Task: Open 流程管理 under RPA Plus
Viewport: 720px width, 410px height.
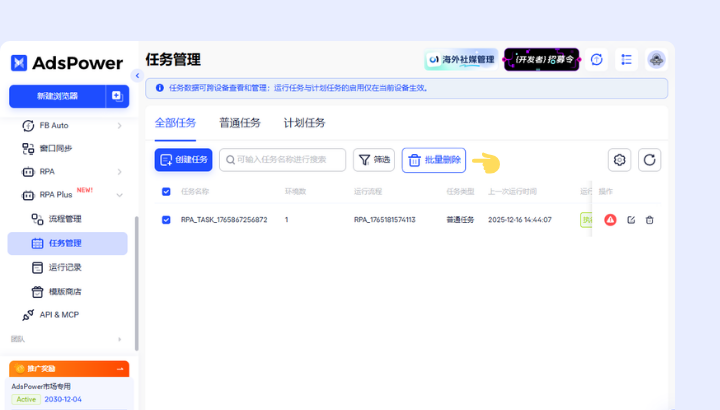Action: point(65,219)
